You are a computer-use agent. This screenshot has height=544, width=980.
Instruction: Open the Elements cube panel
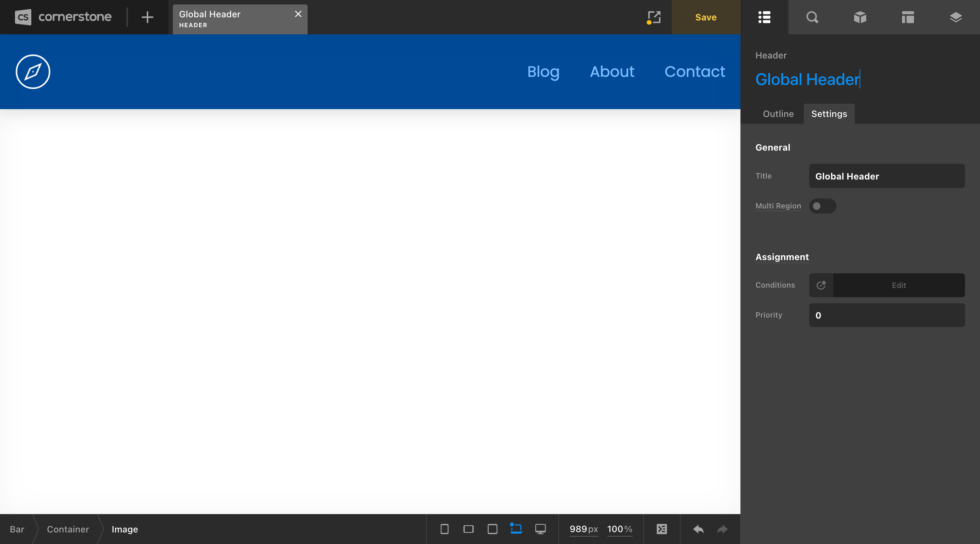point(860,17)
